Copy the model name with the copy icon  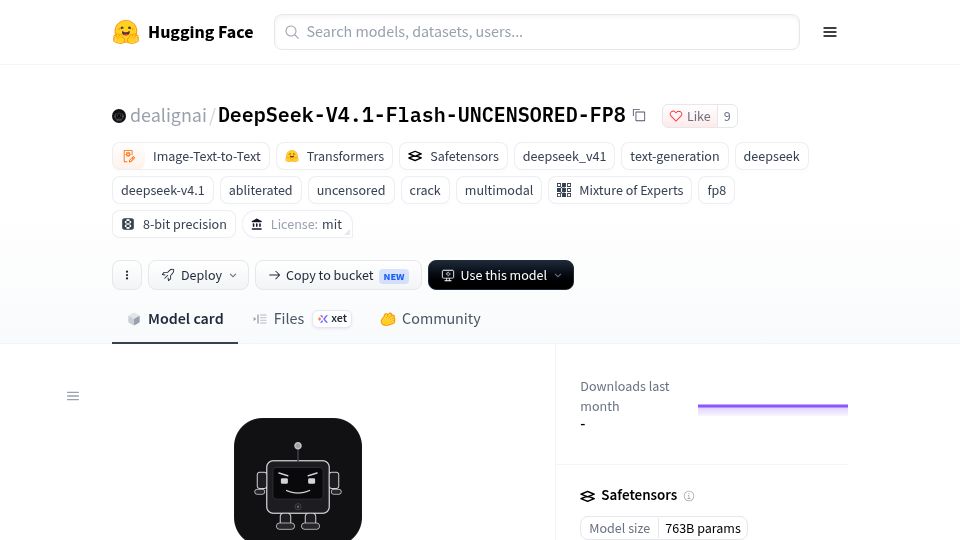(639, 115)
